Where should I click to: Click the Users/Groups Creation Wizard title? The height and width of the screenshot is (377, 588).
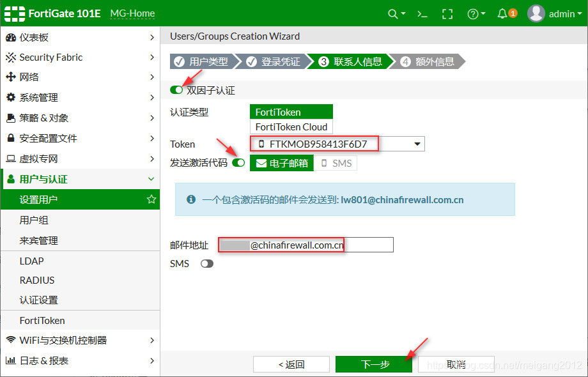click(235, 36)
